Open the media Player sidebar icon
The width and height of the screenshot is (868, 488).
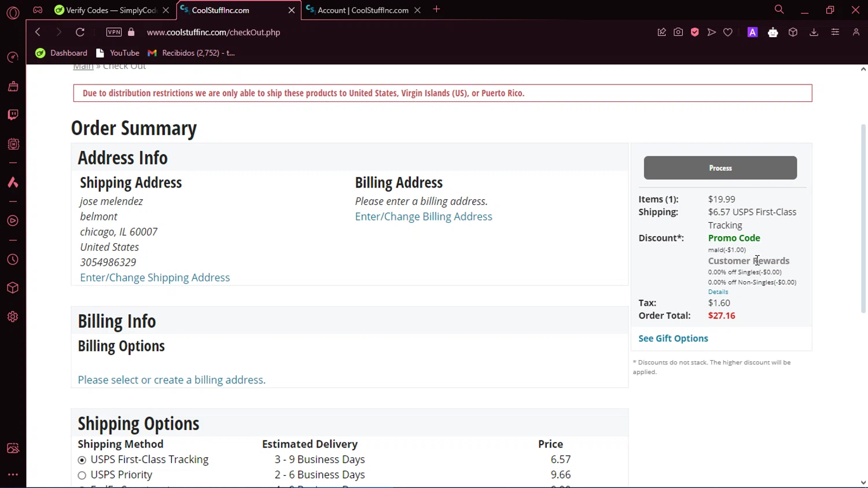click(x=13, y=221)
